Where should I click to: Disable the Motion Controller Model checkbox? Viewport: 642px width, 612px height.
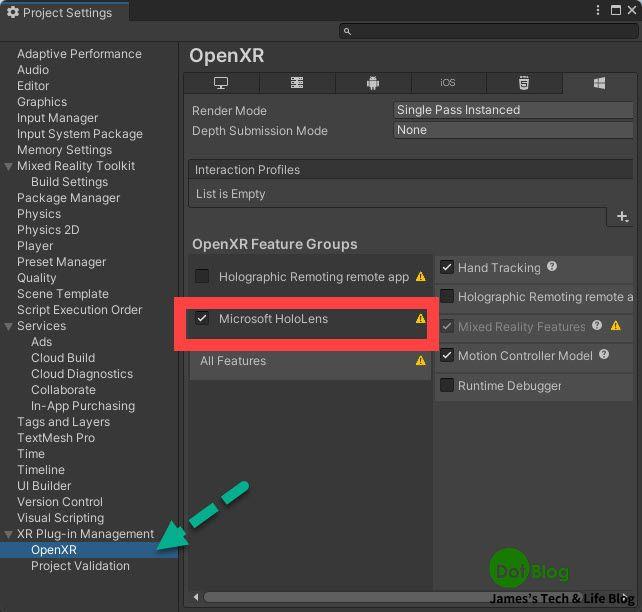[x=447, y=355]
